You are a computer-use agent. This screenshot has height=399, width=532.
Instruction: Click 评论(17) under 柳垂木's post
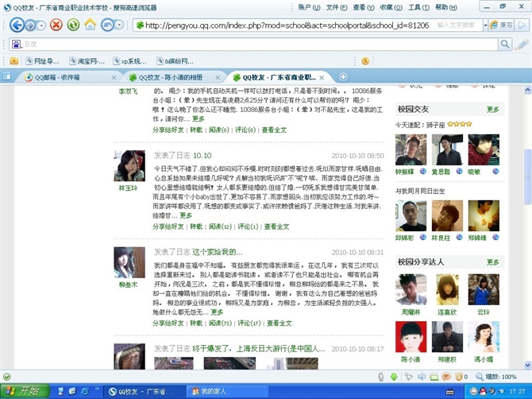click(x=249, y=323)
